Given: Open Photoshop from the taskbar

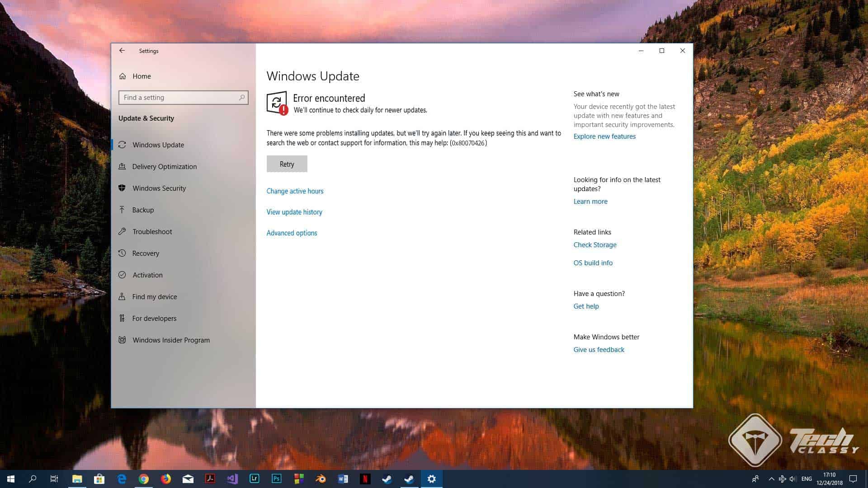Looking at the screenshot, I should click(x=277, y=479).
